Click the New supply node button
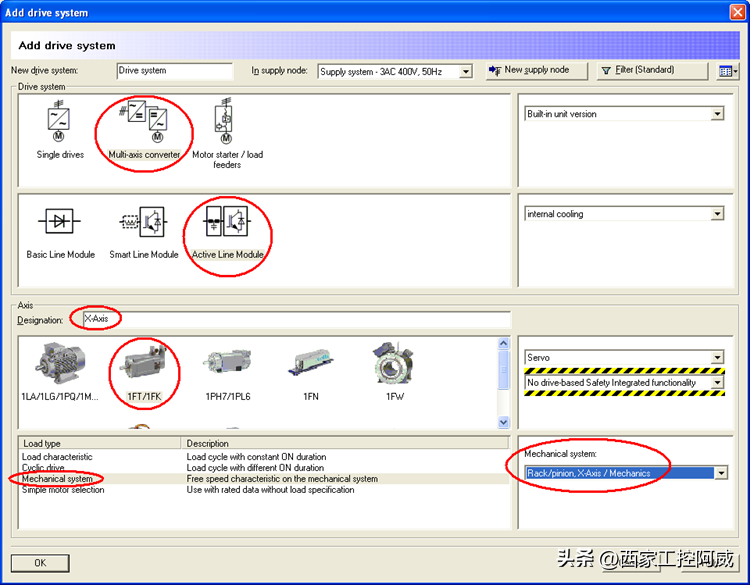 (x=528, y=70)
